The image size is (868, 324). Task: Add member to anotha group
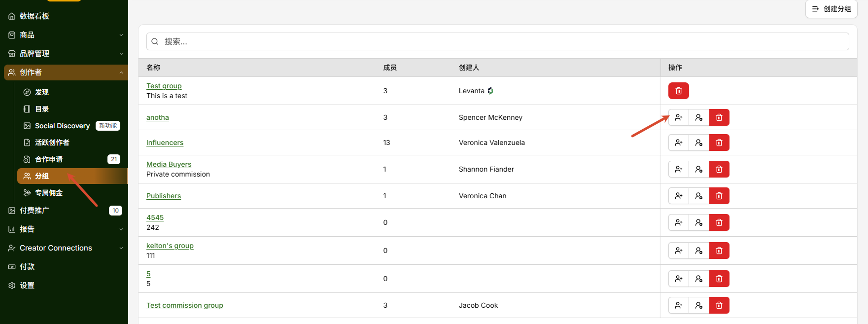coord(679,117)
